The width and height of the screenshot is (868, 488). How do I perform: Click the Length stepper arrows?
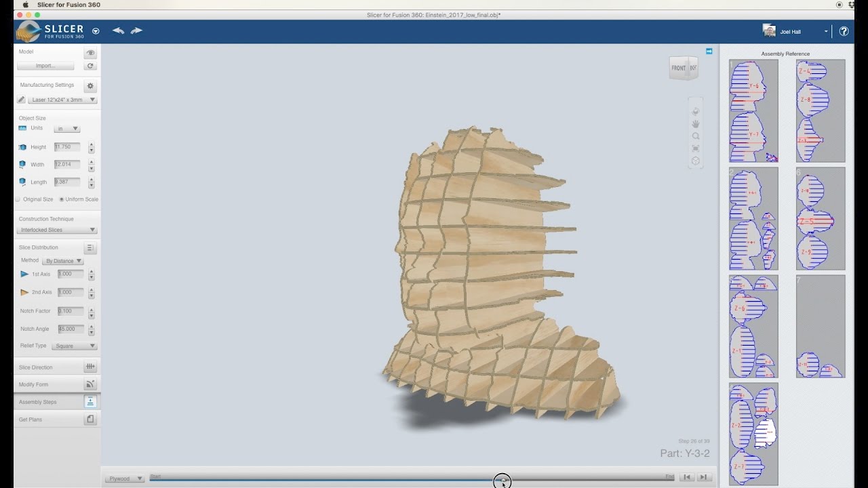click(92, 182)
